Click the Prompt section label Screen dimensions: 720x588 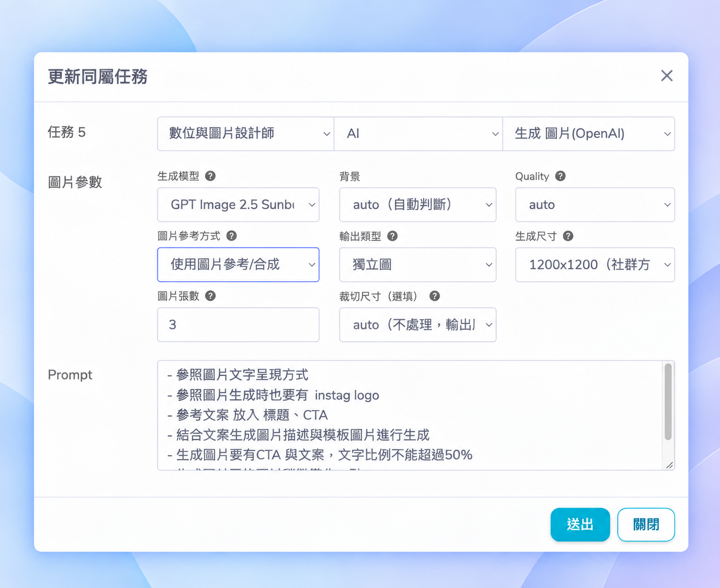(x=70, y=375)
